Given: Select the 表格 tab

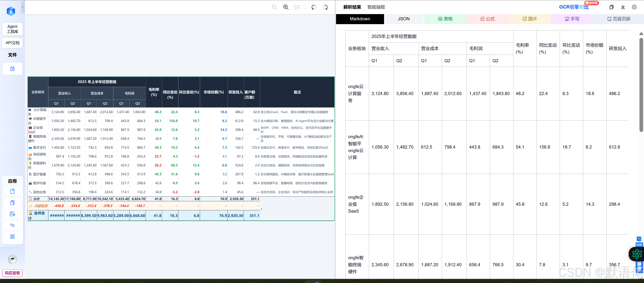Looking at the screenshot, I should (445, 19).
